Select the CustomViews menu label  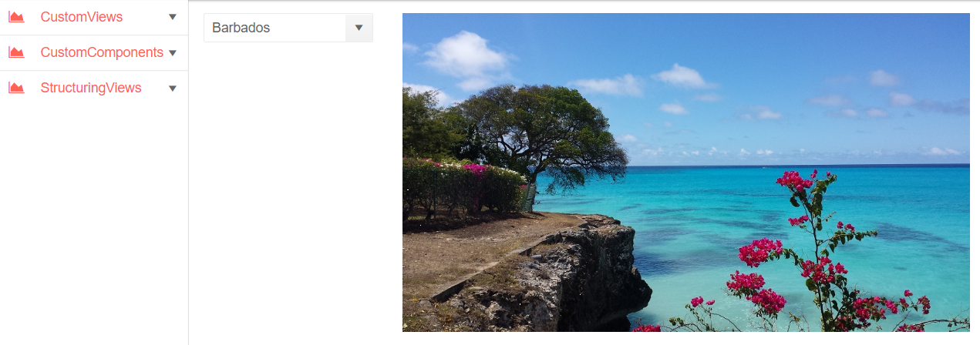81,17
